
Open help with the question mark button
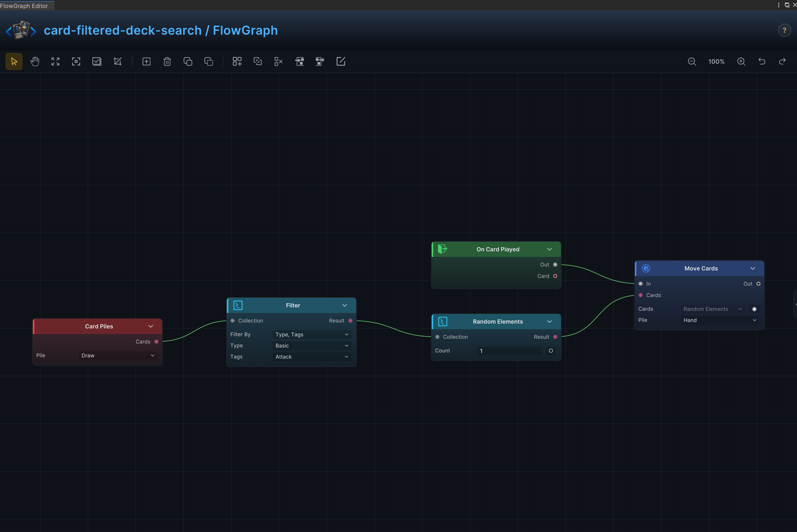pos(784,31)
